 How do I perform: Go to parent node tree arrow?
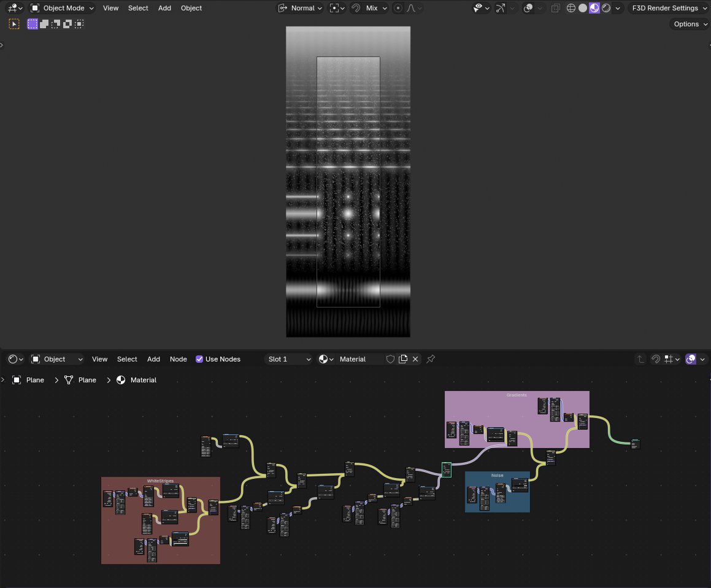(640, 359)
